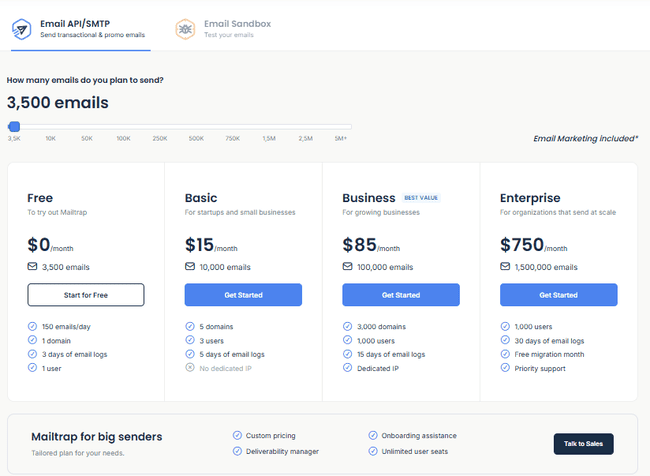
Task: Click check icon next to 150 emails/day
Action: (32, 326)
